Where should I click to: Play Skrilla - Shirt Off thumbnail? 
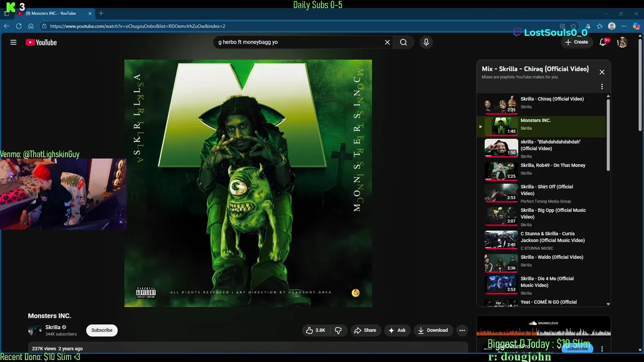(x=501, y=193)
